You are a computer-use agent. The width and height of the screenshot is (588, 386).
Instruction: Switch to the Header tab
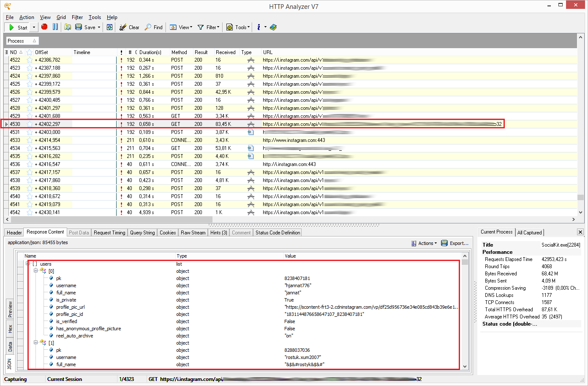14,233
